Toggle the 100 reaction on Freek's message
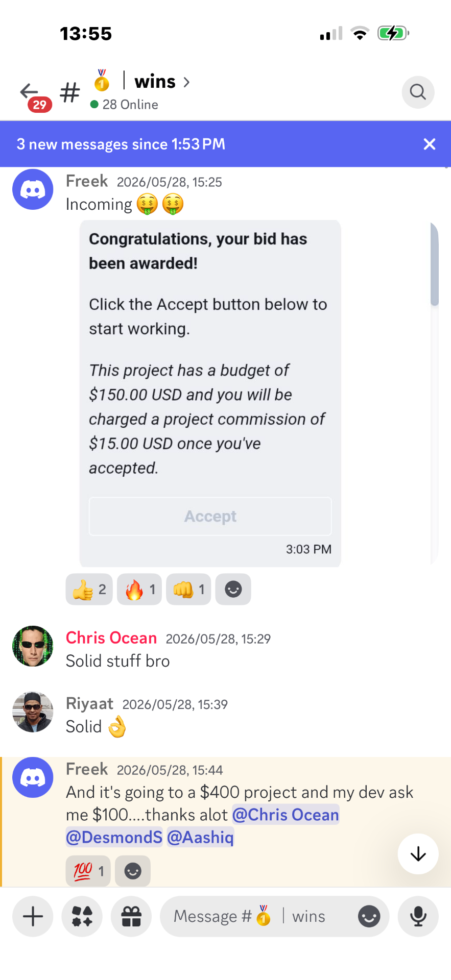The height and width of the screenshot is (980, 451). pos(88,871)
